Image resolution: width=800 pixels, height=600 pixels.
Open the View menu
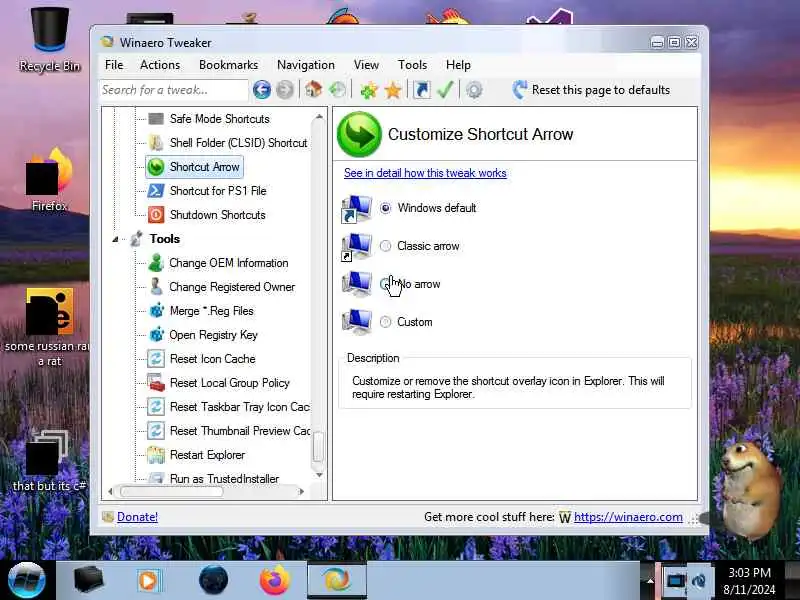click(x=366, y=65)
